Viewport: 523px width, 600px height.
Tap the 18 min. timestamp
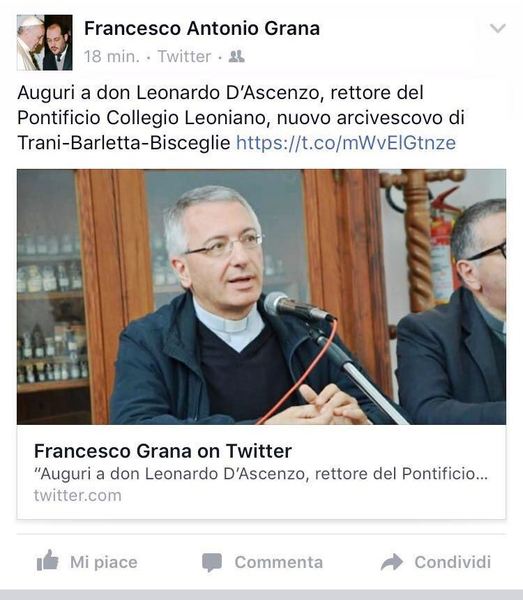[x=112, y=57]
